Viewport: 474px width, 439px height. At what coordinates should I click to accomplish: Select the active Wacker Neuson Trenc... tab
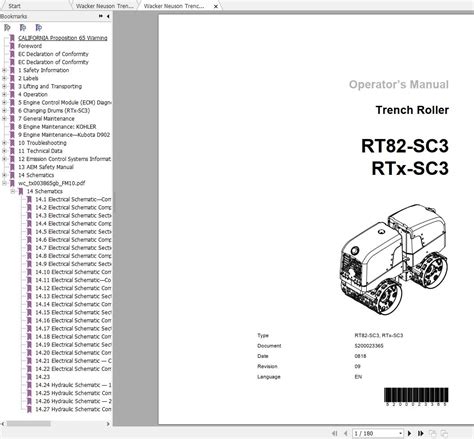[174, 6]
